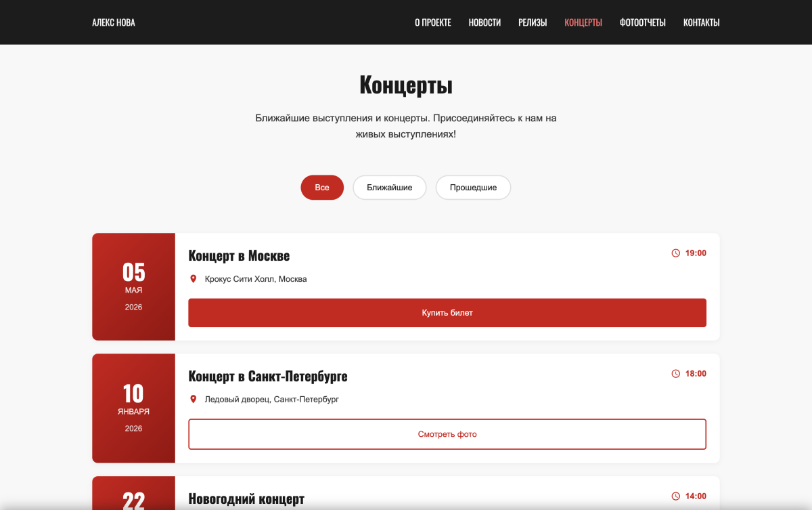Go to the Новости page
Image resolution: width=812 pixels, height=510 pixels.
coord(484,22)
